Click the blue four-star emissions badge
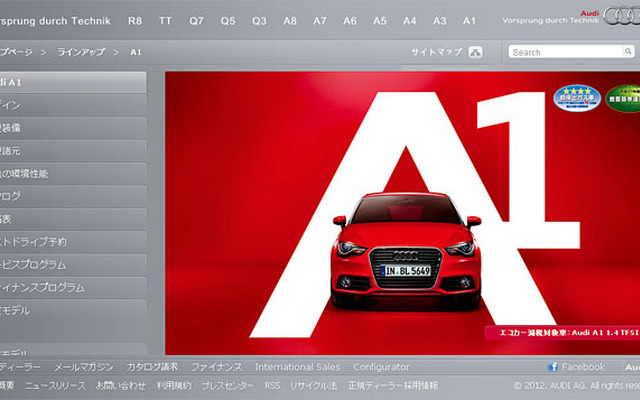The image size is (640, 400). tap(577, 98)
